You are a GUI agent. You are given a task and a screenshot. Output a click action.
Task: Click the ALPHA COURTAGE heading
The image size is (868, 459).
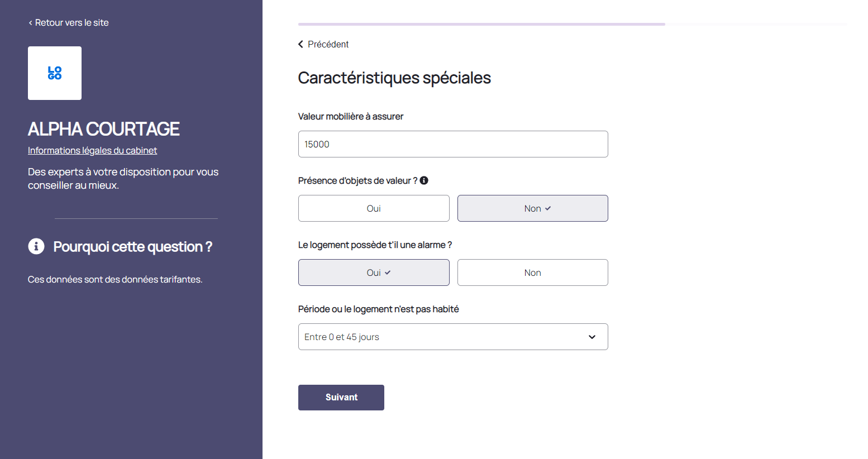(x=103, y=129)
